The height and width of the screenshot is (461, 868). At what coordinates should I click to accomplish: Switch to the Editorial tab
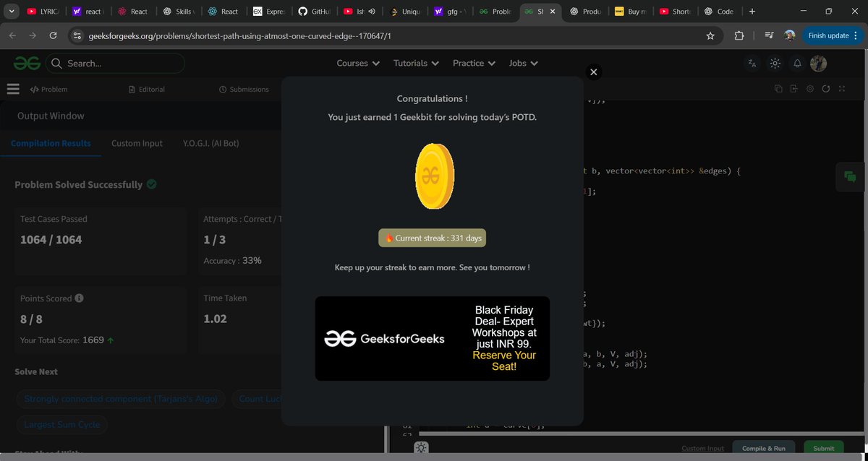click(147, 88)
